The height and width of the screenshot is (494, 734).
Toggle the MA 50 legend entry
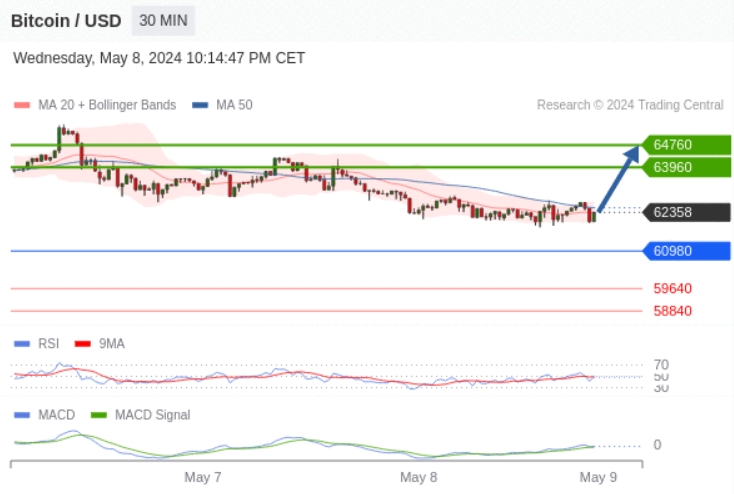pos(222,105)
